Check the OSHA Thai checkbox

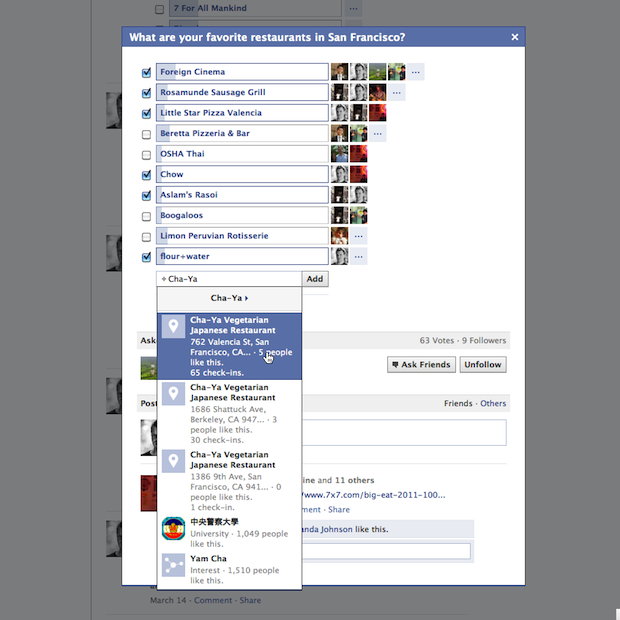pos(146,155)
